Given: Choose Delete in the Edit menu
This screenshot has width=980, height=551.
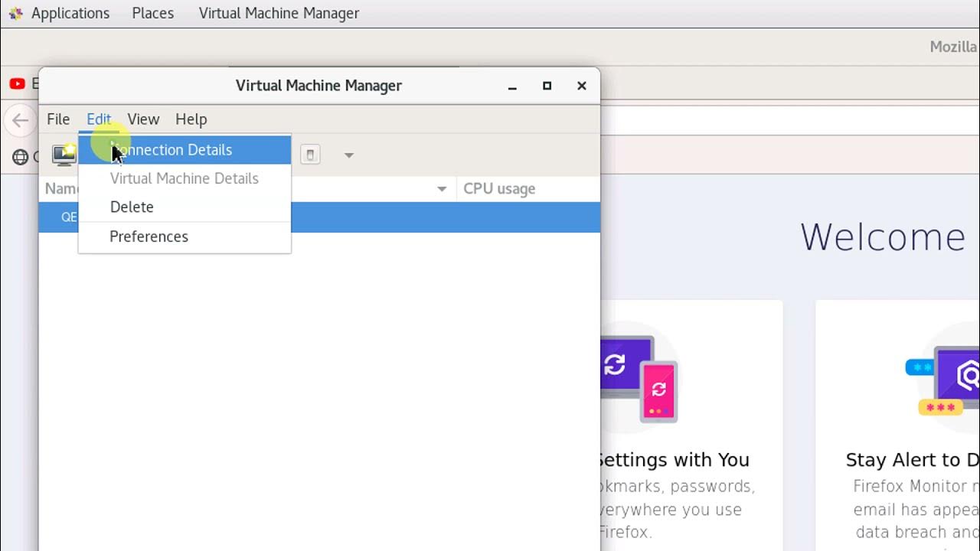Looking at the screenshot, I should [132, 207].
